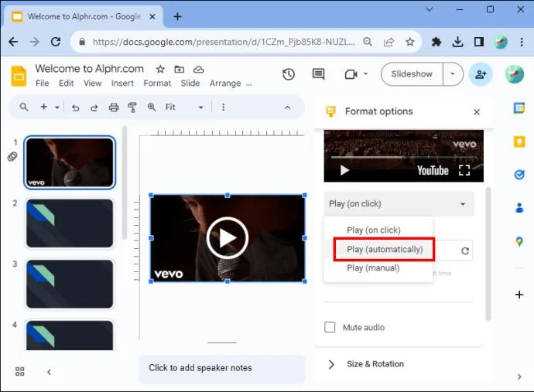Select Play (automatically) option
The width and height of the screenshot is (534, 392).
pyautogui.click(x=385, y=250)
